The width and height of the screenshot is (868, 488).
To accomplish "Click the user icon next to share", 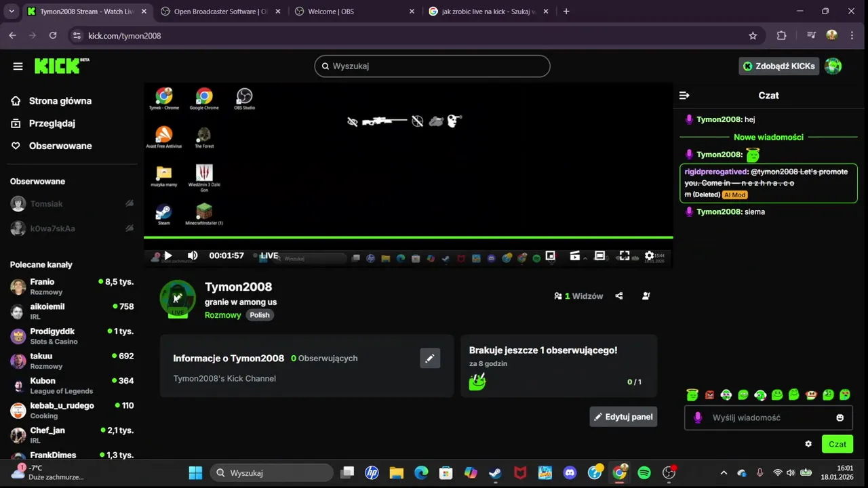I will point(646,296).
